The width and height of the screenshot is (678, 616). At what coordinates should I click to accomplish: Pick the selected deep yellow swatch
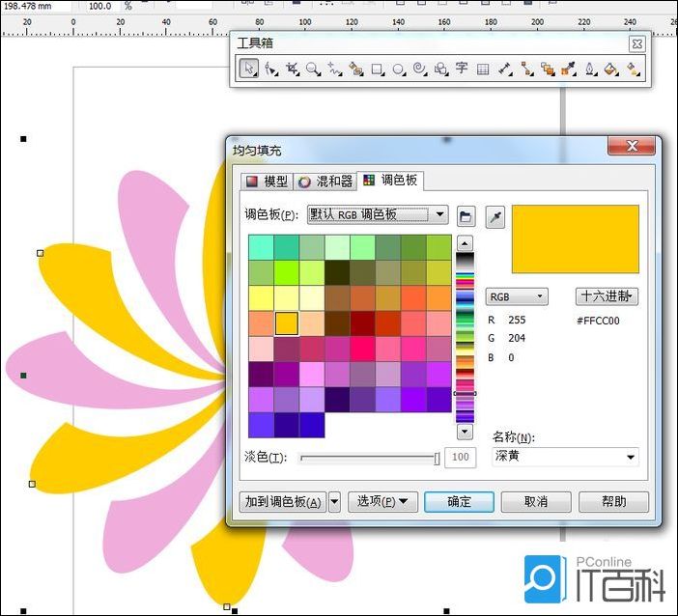287,323
